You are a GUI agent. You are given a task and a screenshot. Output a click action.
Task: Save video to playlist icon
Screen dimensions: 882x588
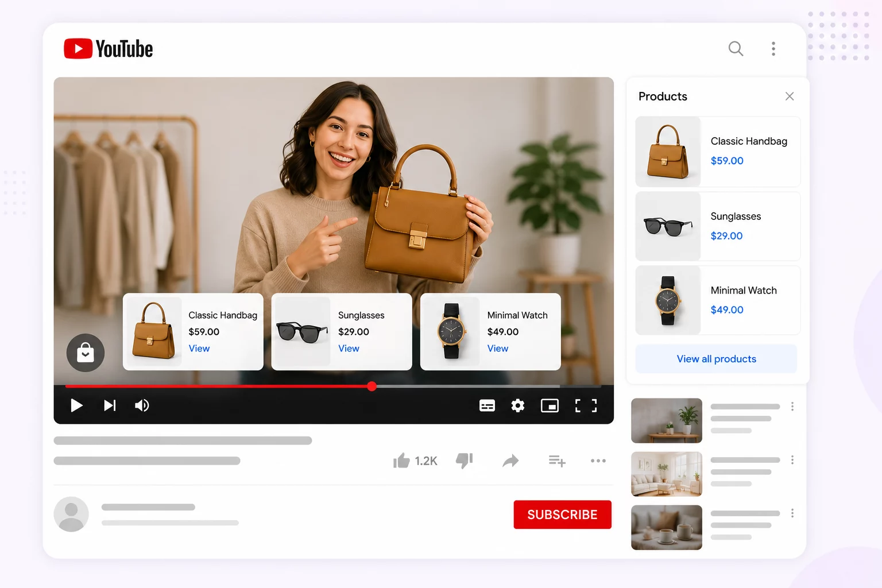[557, 461]
